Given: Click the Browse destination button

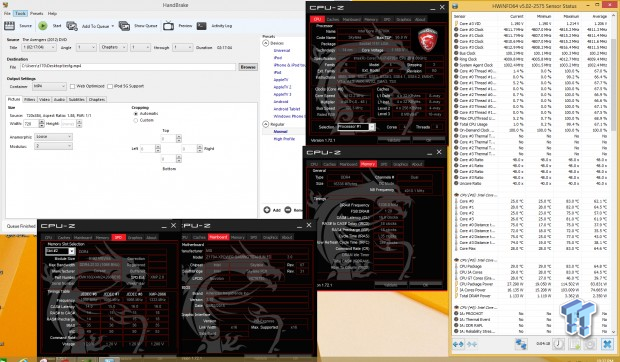Looking at the screenshot, I should (x=248, y=67).
